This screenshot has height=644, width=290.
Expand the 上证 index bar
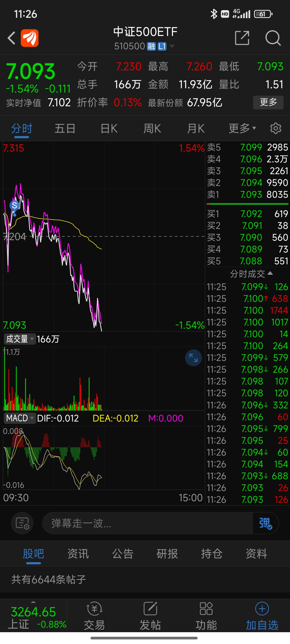33,616
